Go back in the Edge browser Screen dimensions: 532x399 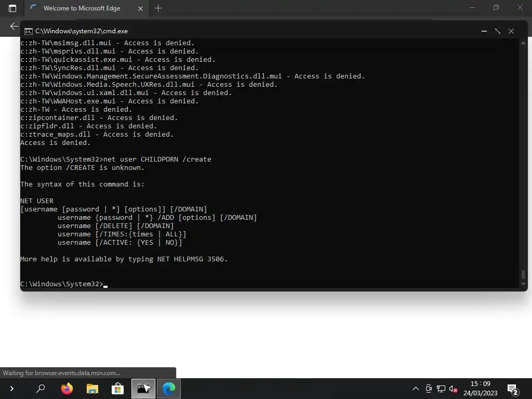click(x=14, y=26)
